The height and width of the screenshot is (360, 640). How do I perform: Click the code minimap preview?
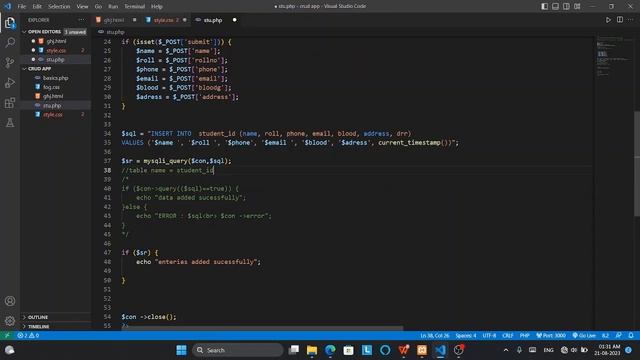[614, 57]
